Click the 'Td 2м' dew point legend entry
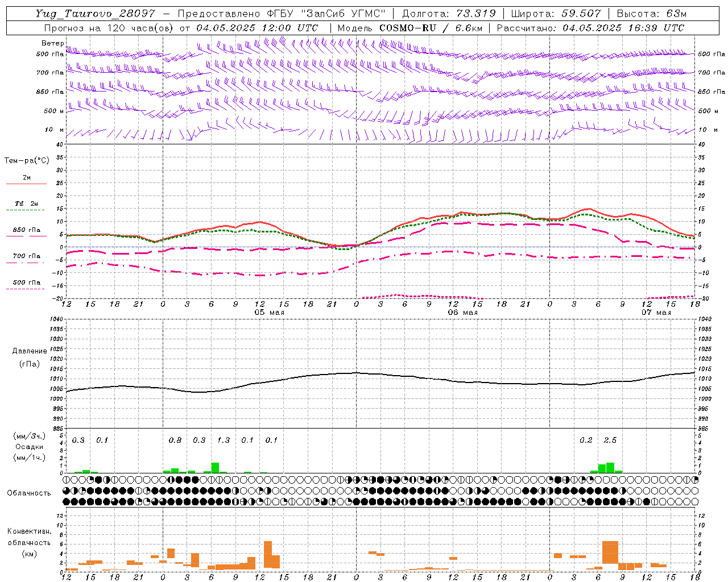The width and height of the screenshot is (728, 582). (27, 203)
